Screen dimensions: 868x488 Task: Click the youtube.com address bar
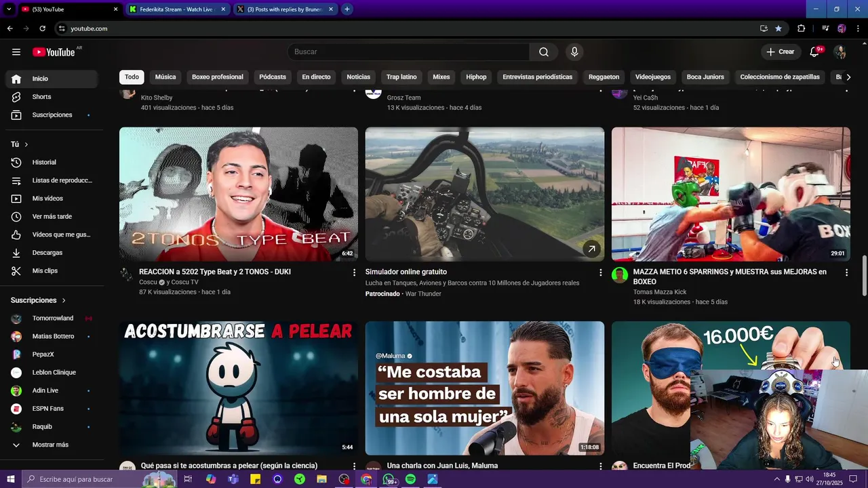tap(407, 28)
